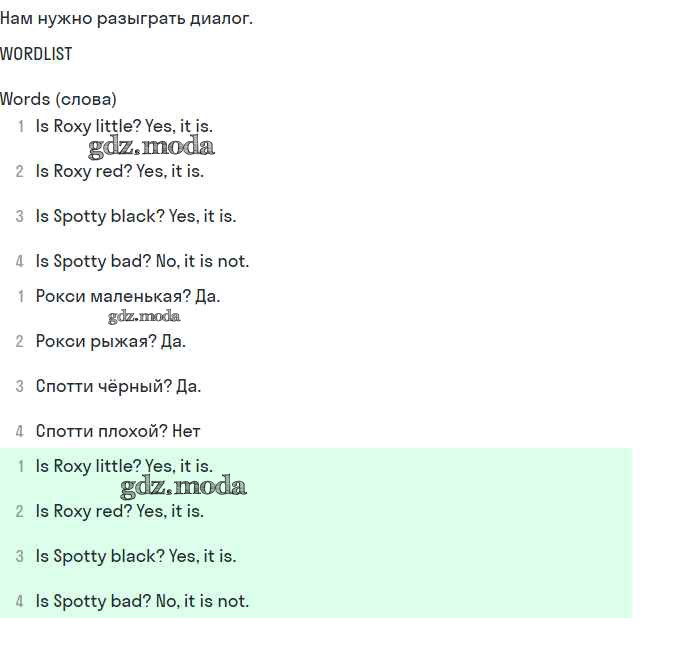Viewport: 680px width, 653px height.
Task: Click number 4 beside "Спотти плохой? Нет"
Action: point(20,431)
